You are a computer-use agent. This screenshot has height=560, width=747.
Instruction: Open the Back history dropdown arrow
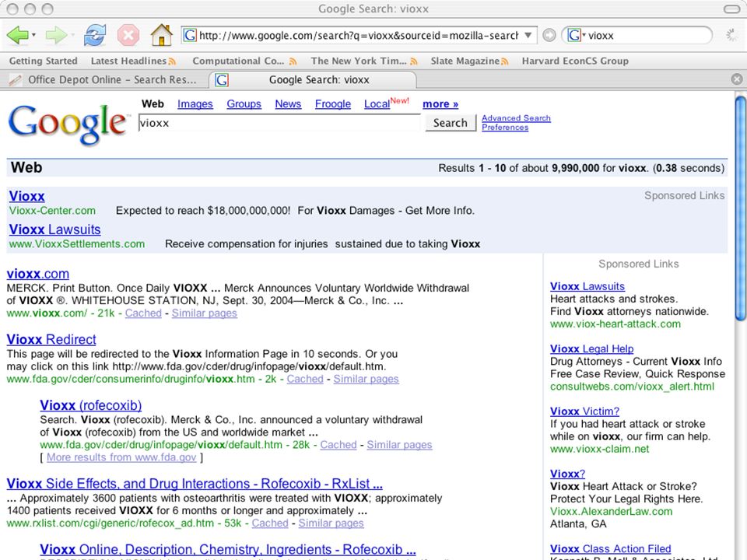point(33,35)
